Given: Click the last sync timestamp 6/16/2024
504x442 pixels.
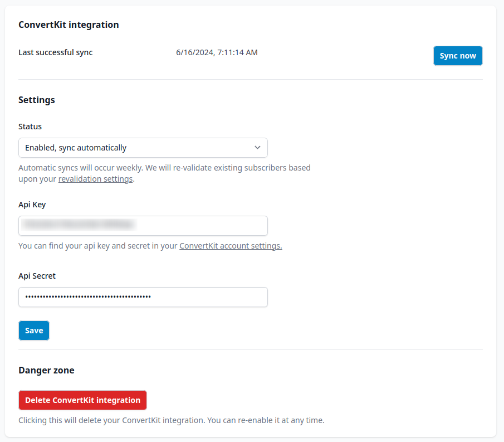Looking at the screenshot, I should pos(217,52).
